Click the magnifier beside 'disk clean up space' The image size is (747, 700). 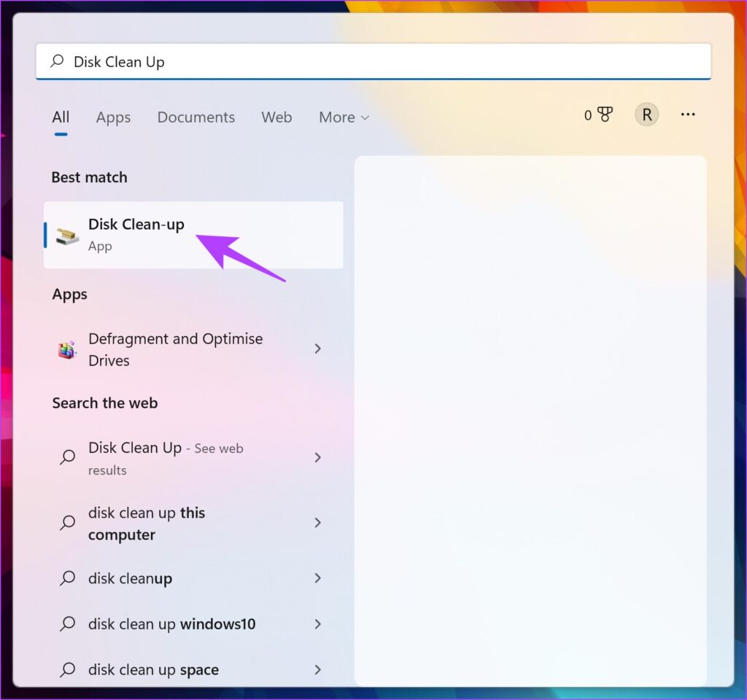coord(66,669)
